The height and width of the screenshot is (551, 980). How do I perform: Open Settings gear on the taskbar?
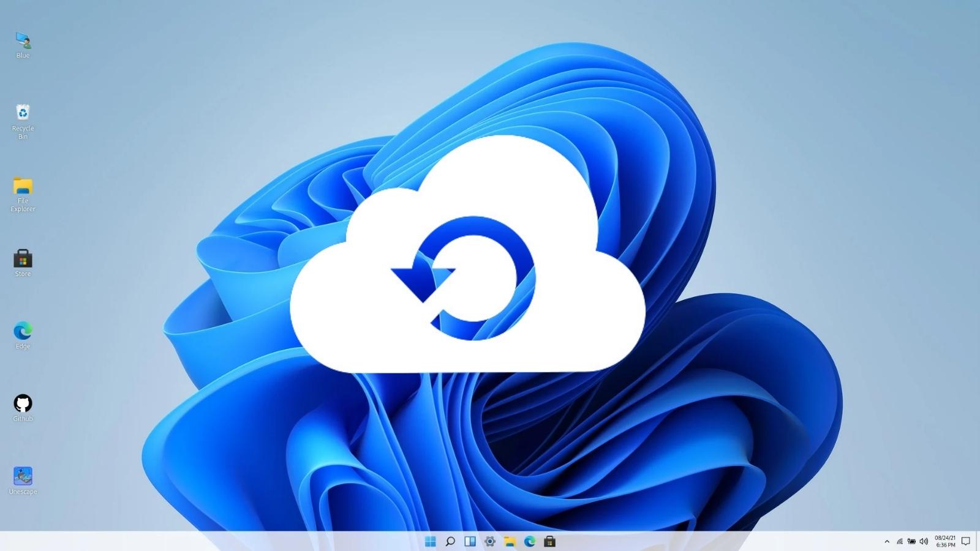(x=489, y=541)
